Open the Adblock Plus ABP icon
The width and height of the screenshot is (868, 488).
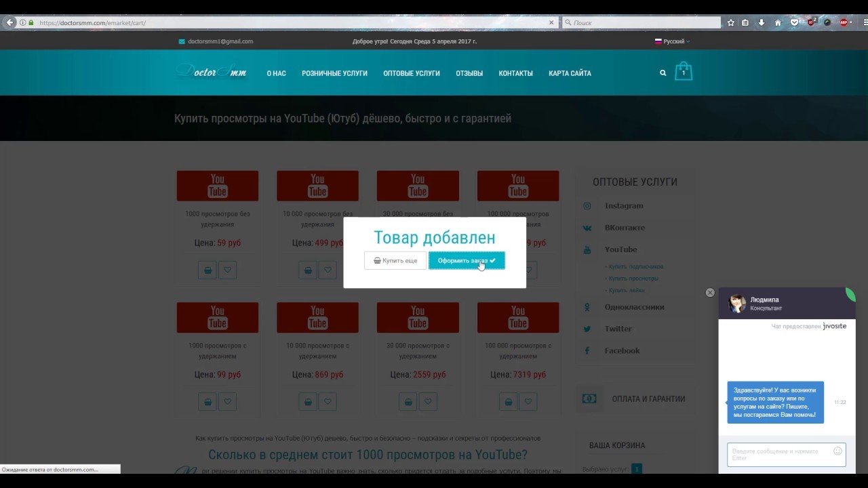point(844,22)
